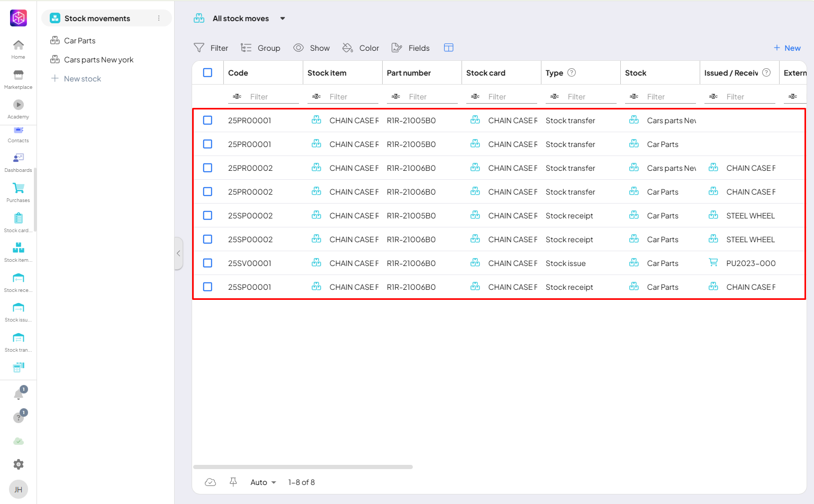Collapse the left side panel
Screen dimensions: 814x504
click(x=178, y=253)
